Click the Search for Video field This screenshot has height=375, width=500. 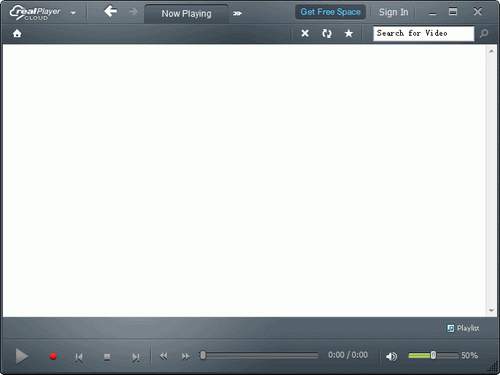coord(424,33)
